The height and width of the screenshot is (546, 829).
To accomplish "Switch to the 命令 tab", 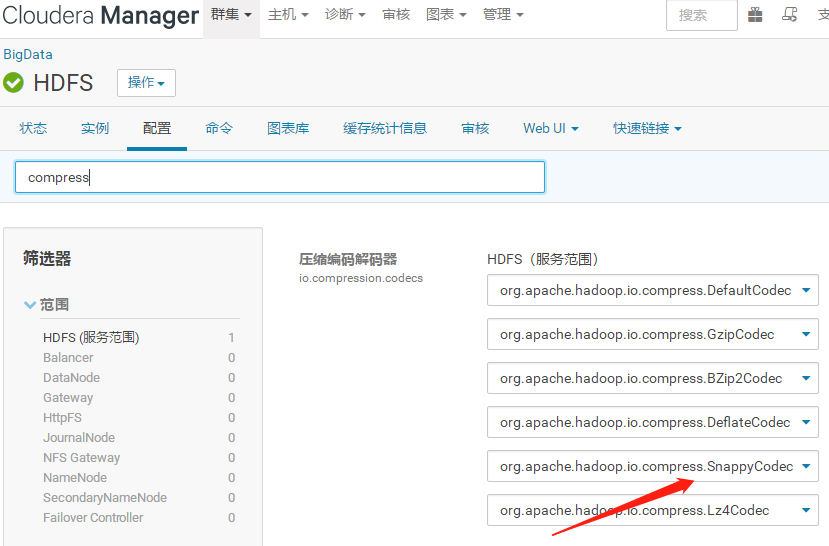I will point(219,128).
